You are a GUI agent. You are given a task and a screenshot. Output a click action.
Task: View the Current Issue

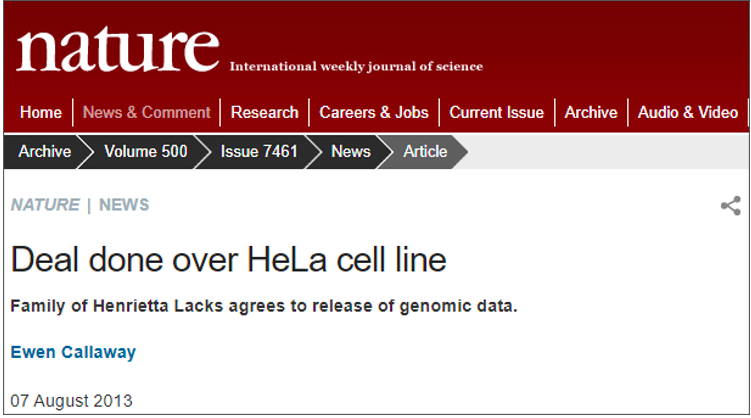(x=497, y=113)
